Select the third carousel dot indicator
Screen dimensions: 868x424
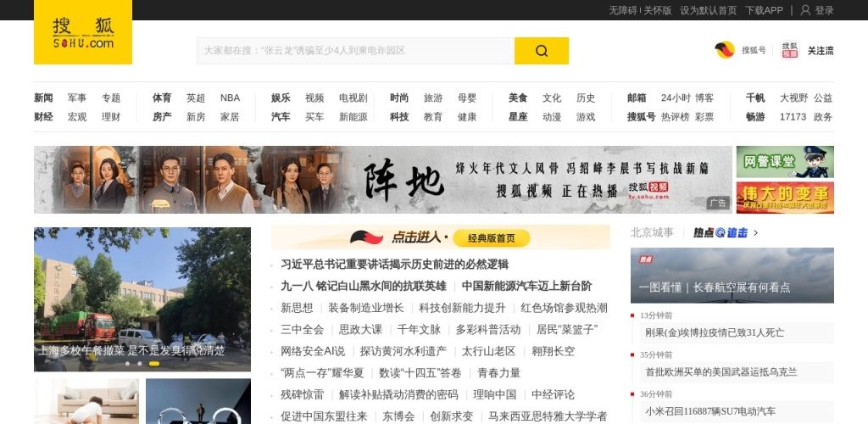coord(154,364)
